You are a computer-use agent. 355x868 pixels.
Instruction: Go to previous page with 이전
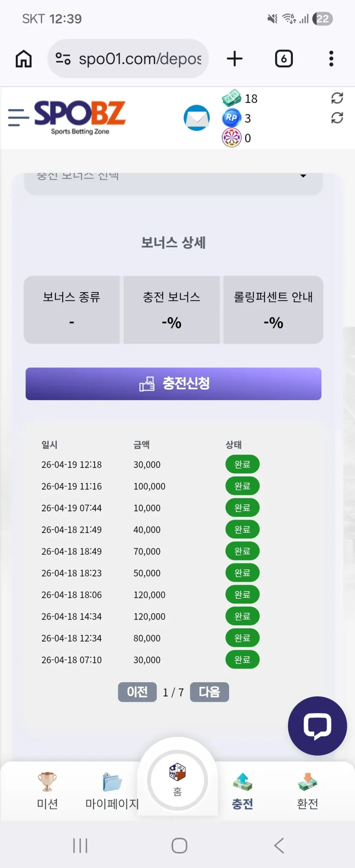coord(137,692)
